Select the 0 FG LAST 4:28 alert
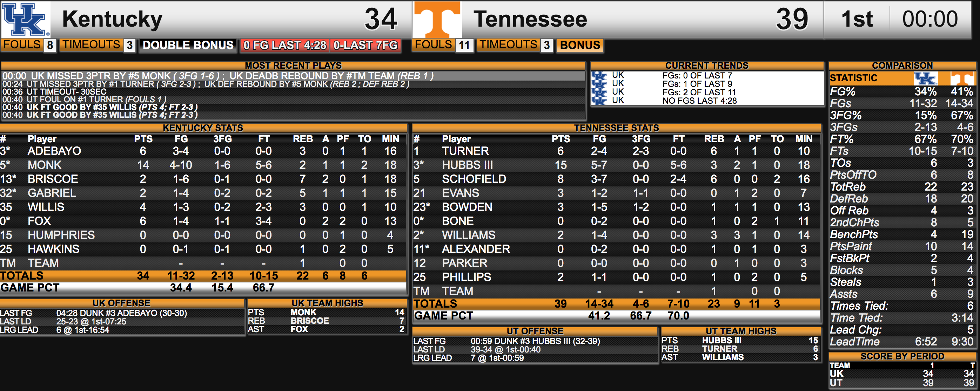This screenshot has height=391, width=980. 285,46
